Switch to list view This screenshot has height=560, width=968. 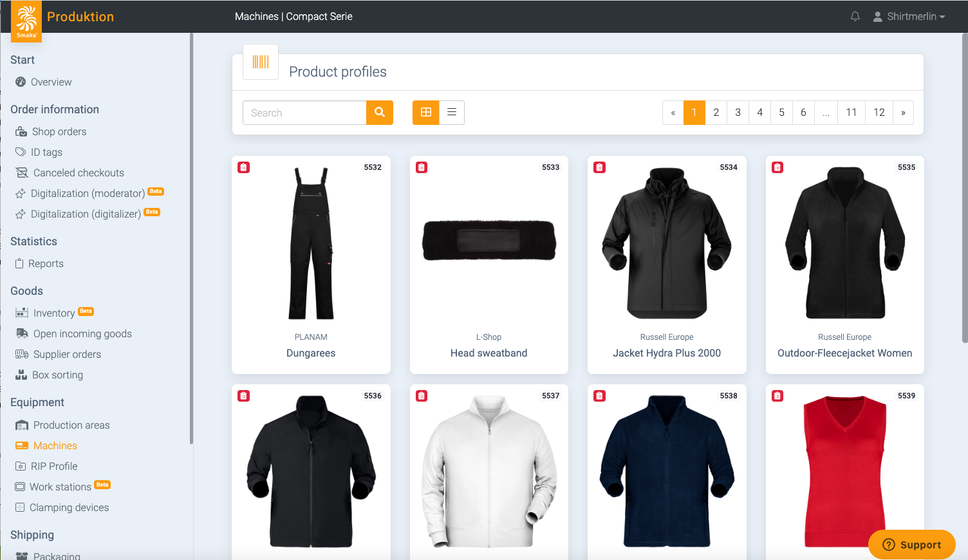point(452,113)
